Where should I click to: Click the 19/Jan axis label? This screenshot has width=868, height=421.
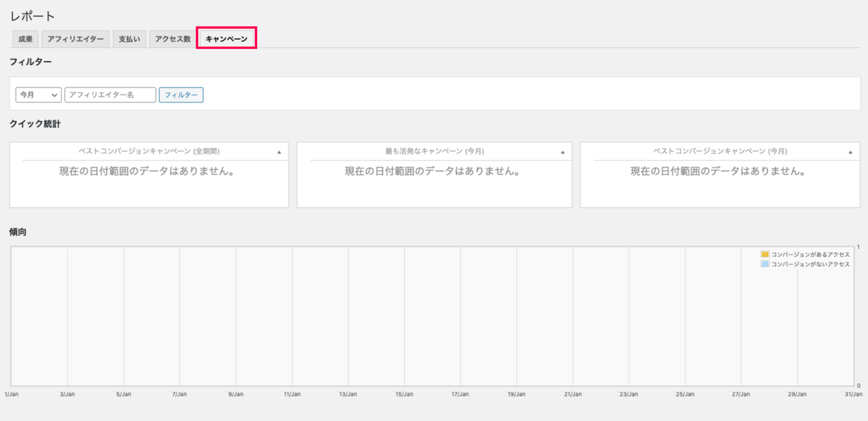point(517,394)
